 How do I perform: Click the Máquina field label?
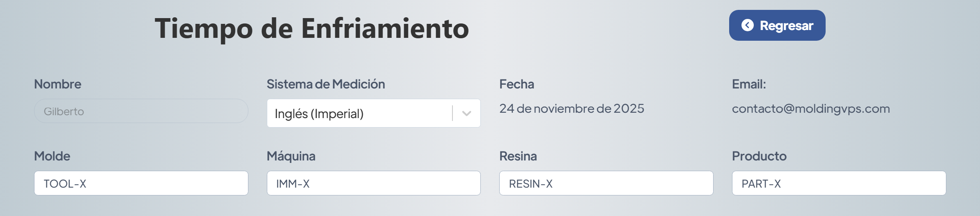point(291,156)
